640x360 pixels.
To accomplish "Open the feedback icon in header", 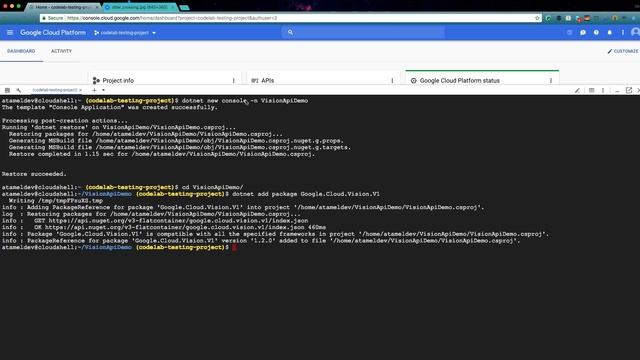I will click(x=583, y=32).
